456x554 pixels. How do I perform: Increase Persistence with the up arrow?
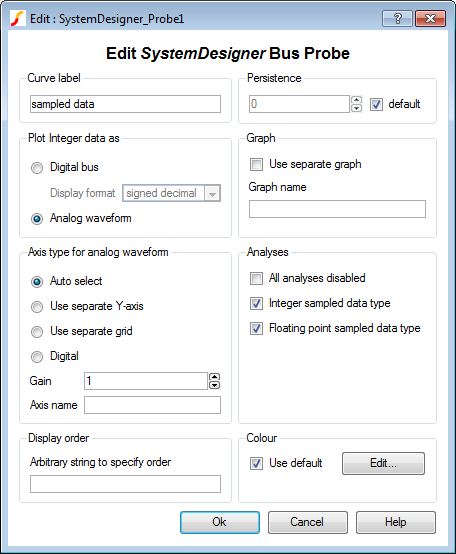pos(356,100)
